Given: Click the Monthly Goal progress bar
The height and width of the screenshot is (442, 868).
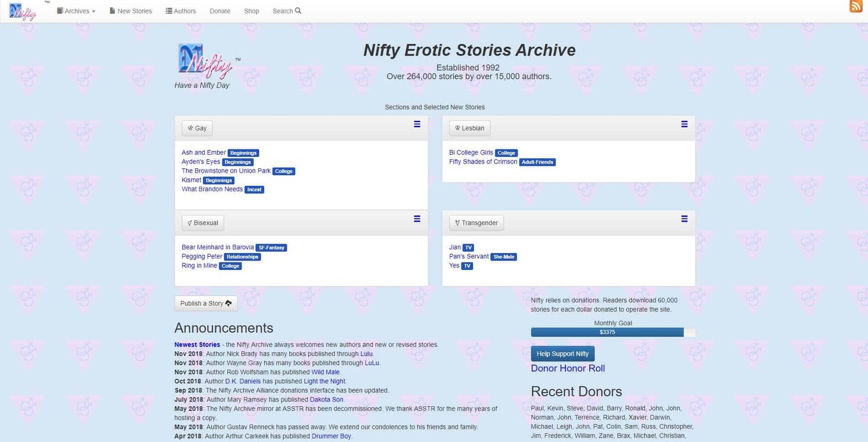Looking at the screenshot, I should [613, 332].
